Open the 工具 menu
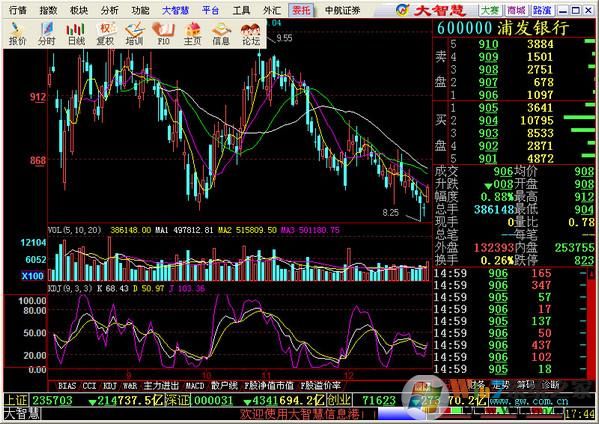 coord(241,10)
